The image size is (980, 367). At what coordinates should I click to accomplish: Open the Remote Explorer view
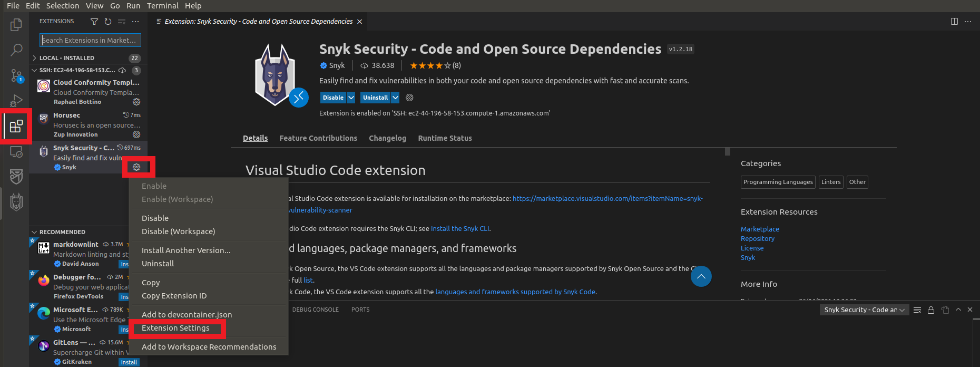coord(16,151)
